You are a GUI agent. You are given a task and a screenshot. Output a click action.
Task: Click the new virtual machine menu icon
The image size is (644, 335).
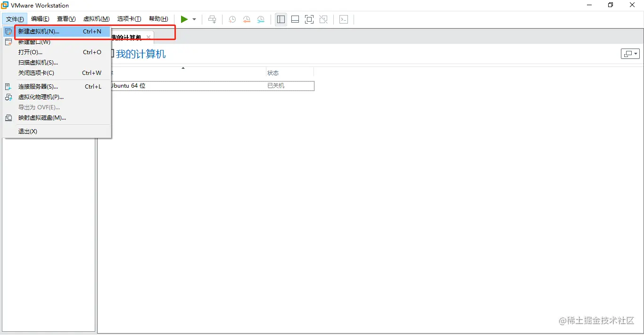pyautogui.click(x=8, y=32)
